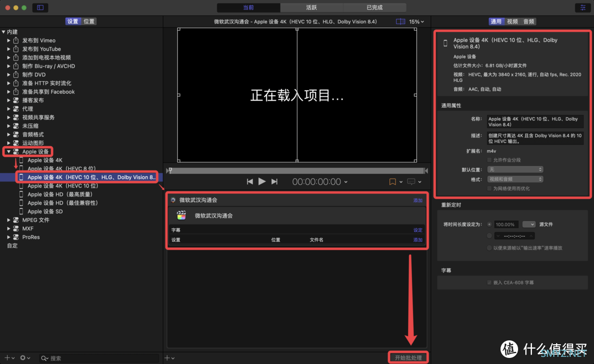Play the preview video

coord(262,181)
